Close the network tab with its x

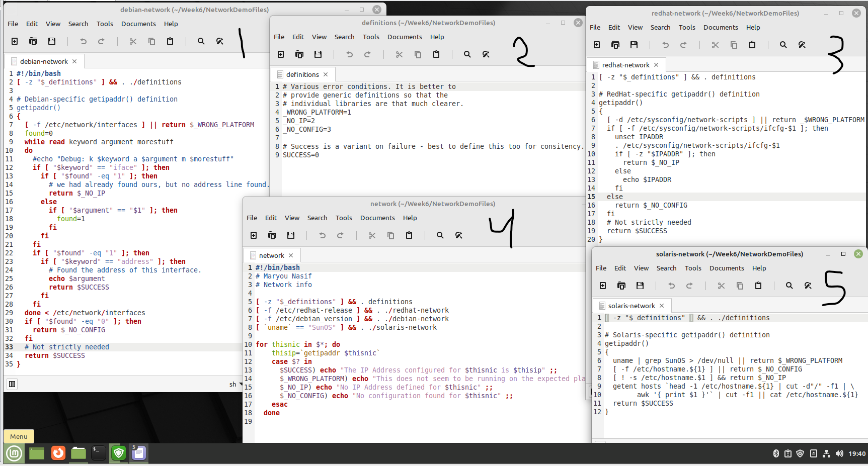pos(291,255)
